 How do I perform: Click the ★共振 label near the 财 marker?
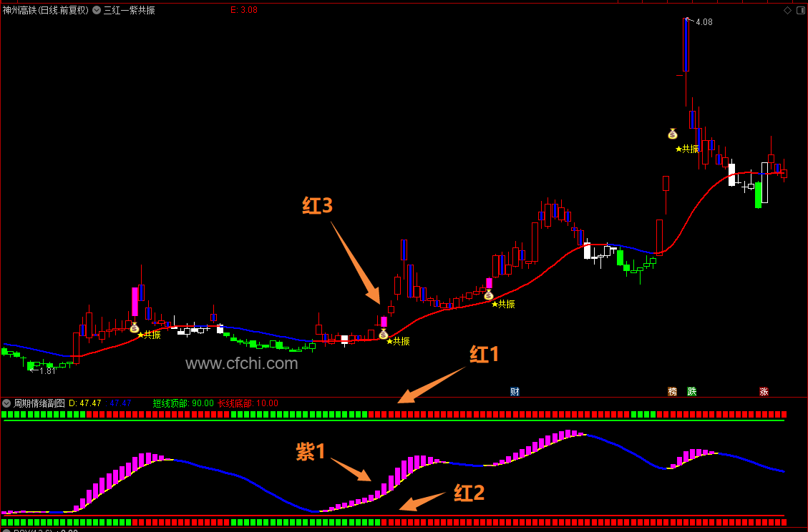(x=503, y=304)
